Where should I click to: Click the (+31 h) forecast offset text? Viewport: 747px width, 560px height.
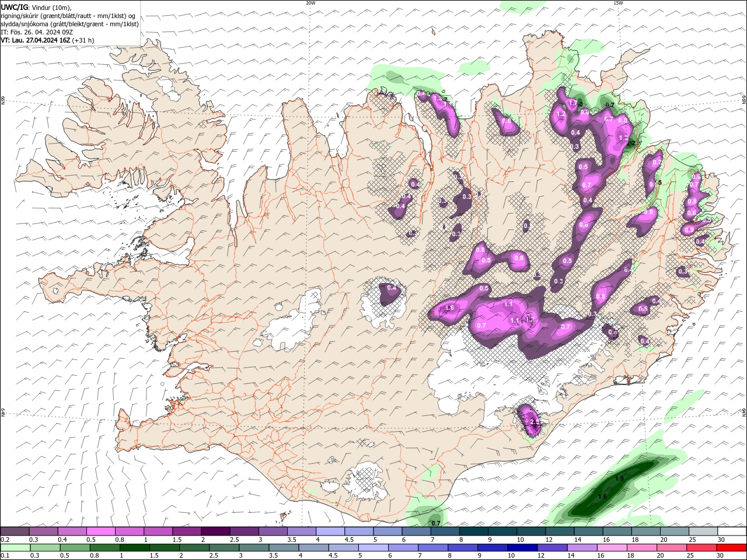(x=83, y=40)
